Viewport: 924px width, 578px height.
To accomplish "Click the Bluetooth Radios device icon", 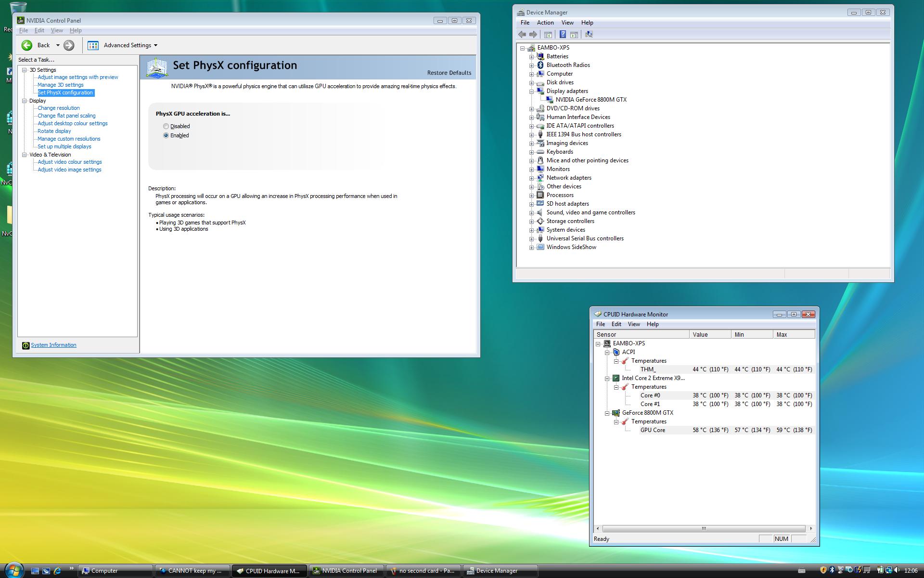I will tap(540, 65).
